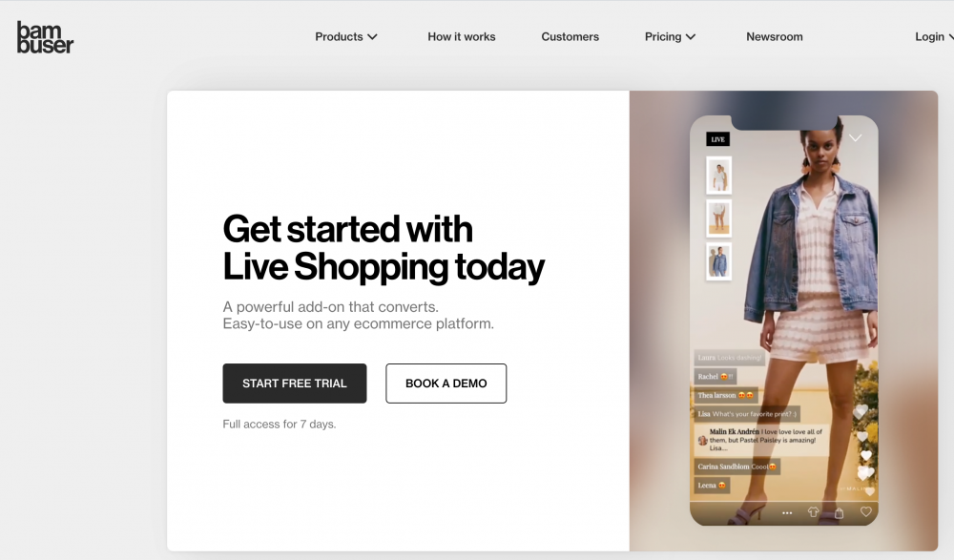The width and height of the screenshot is (954, 560).
Task: Click Lisa's favorite print chat question
Action: pos(747,414)
